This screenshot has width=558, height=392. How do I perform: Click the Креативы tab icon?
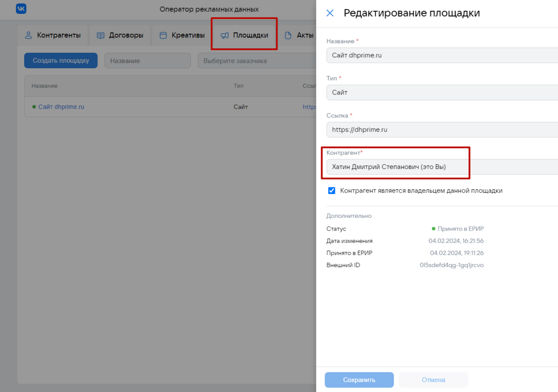[x=163, y=35]
